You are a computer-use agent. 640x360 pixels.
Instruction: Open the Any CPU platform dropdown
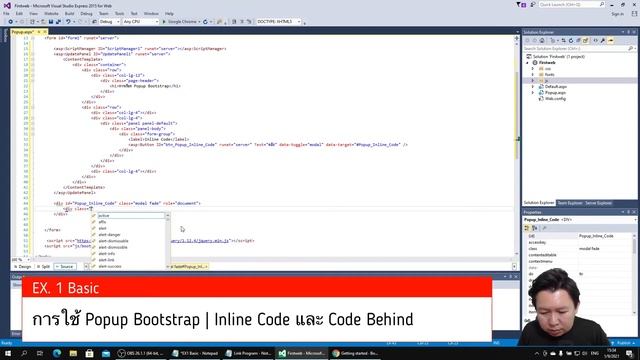tap(141, 22)
